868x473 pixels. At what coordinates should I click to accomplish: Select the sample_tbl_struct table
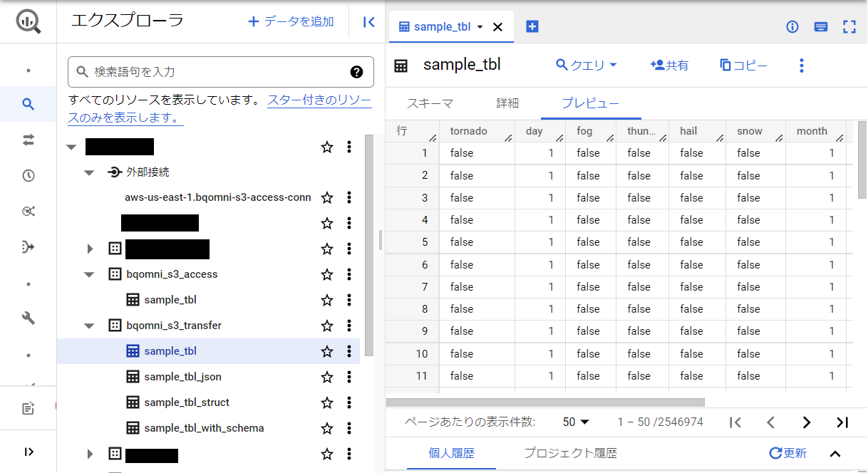coord(187,402)
